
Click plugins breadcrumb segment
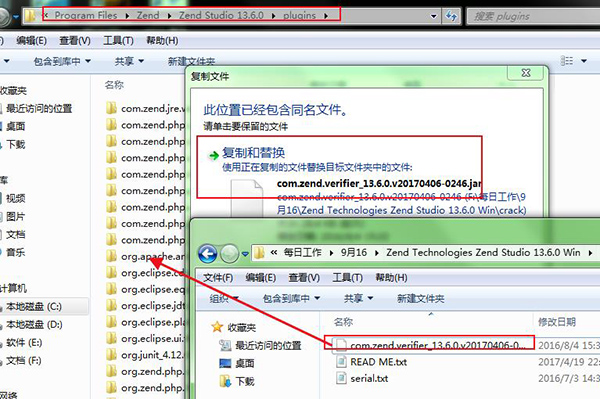click(299, 16)
